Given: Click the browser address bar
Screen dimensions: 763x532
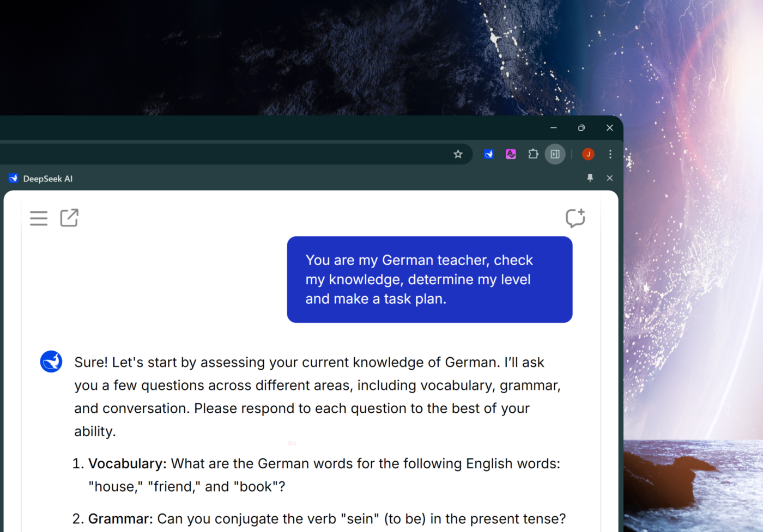Looking at the screenshot, I should 218,154.
